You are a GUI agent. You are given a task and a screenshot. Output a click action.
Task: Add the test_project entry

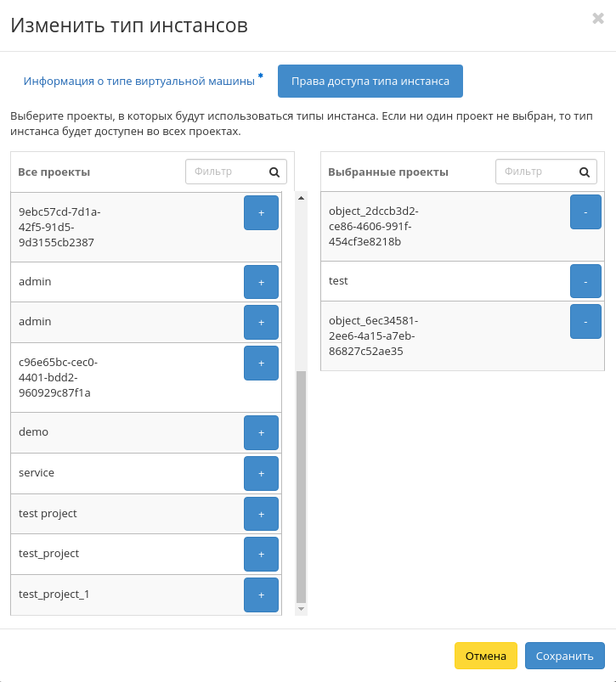point(261,554)
